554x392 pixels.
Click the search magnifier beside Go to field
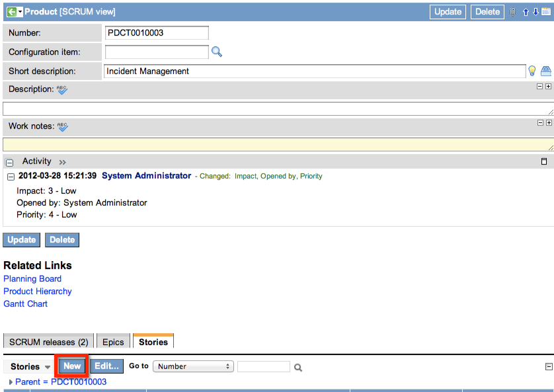click(x=298, y=367)
